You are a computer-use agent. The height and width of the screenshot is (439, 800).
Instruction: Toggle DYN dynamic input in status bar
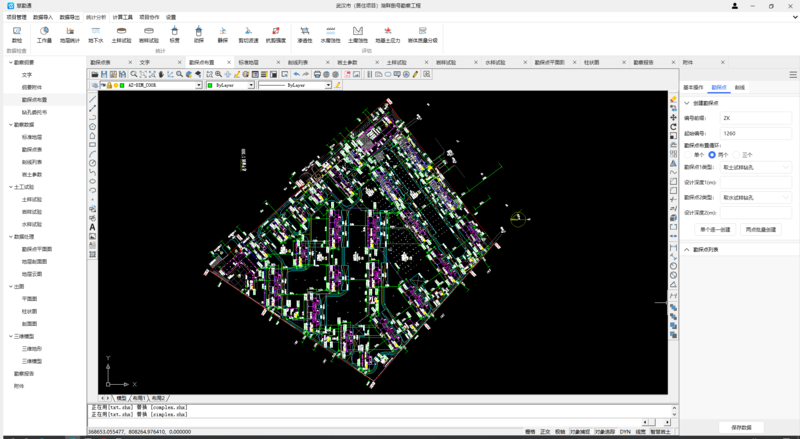pos(625,432)
